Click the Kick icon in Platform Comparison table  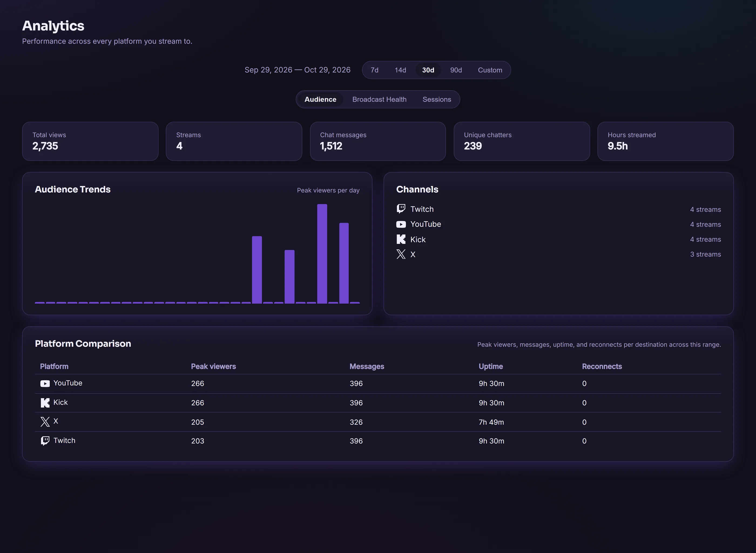coord(45,403)
